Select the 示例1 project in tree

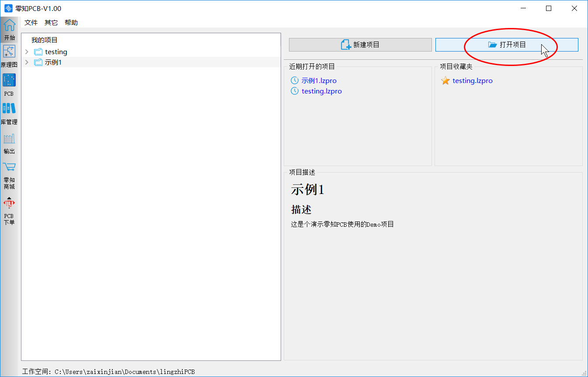53,62
